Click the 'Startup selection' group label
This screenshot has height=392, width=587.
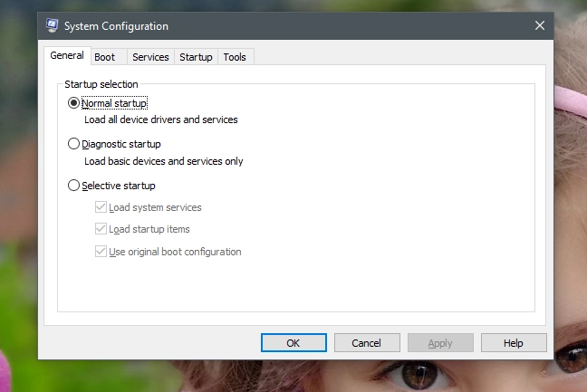[101, 84]
